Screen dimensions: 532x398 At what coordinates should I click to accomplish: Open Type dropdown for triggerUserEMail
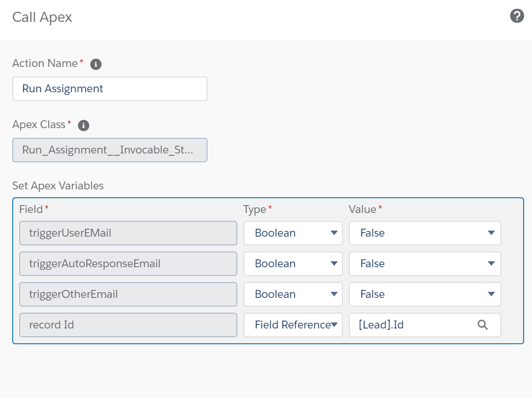(293, 233)
